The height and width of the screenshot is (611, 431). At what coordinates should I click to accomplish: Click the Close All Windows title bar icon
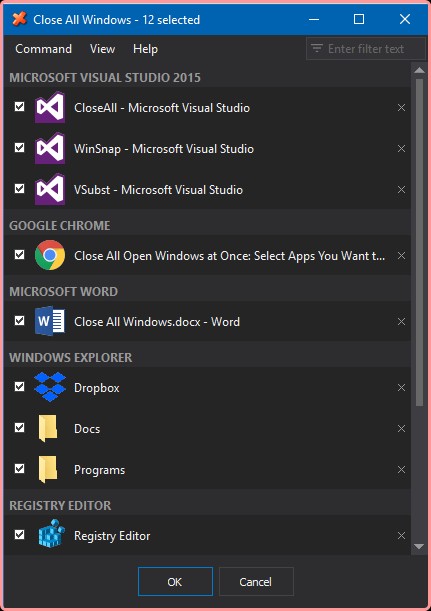(19, 19)
